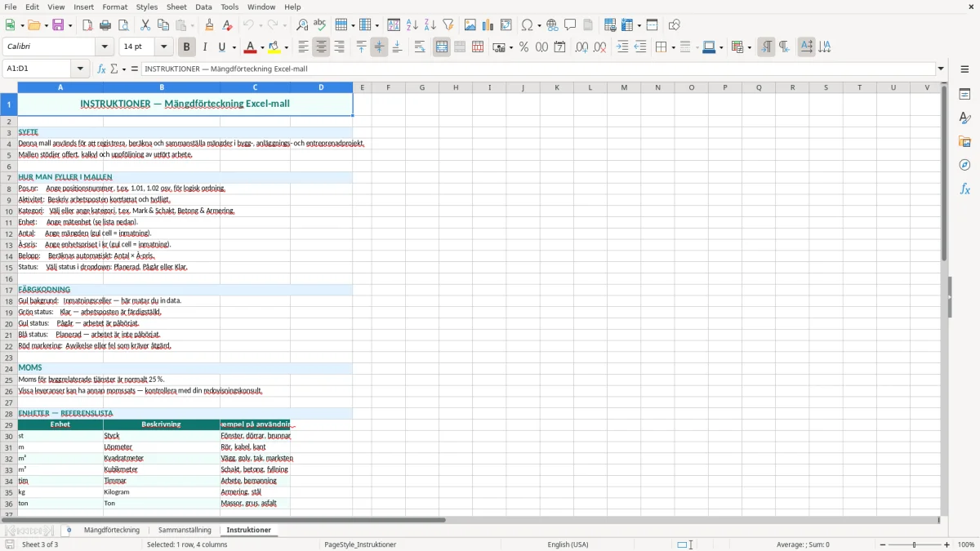The height and width of the screenshot is (551, 980).
Task: Format as Percent icon
Action: [x=523, y=47]
